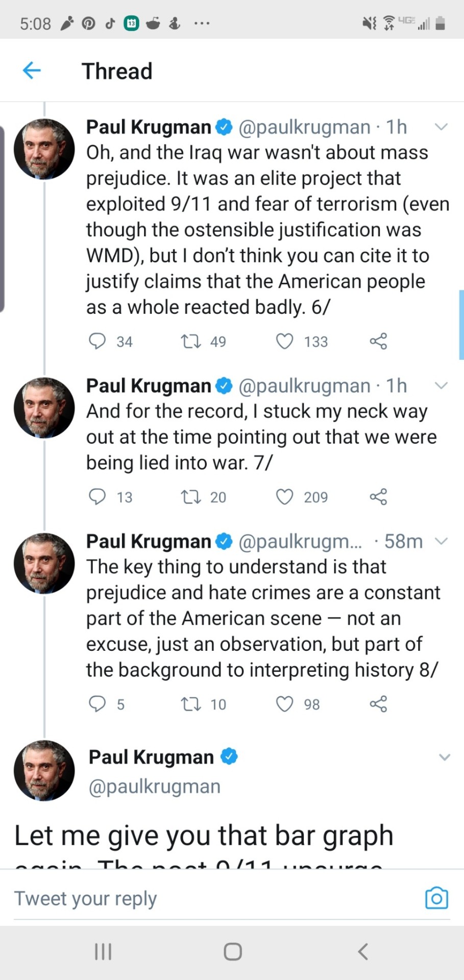
Task: Reply to the tweet with 13 replies
Action: click(97, 497)
